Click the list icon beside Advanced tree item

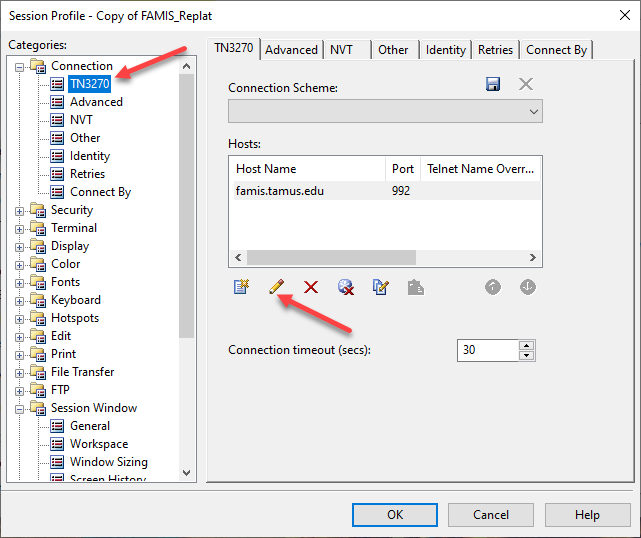[57, 102]
